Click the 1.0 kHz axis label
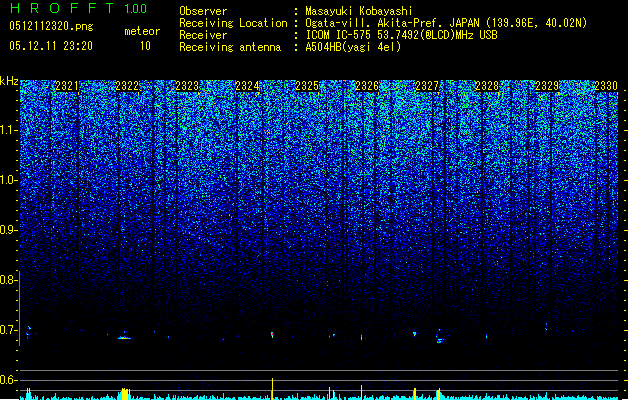The image size is (629, 400). [x=7, y=180]
